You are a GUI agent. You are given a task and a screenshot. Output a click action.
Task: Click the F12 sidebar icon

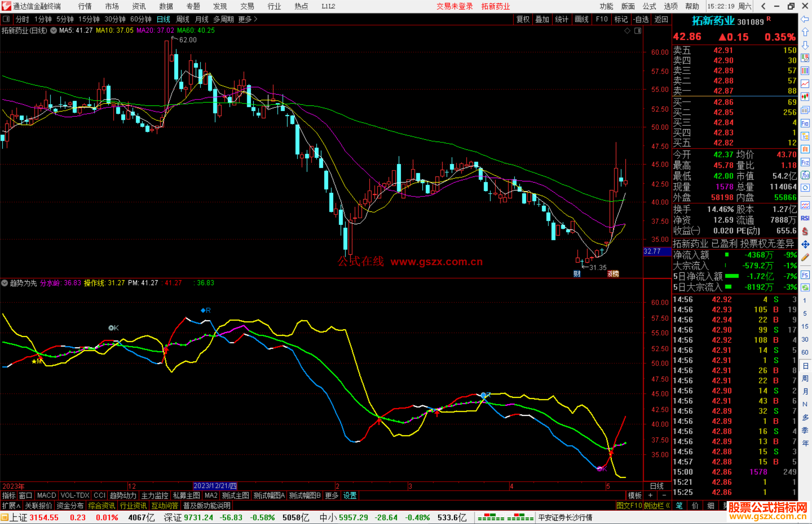pos(805,162)
